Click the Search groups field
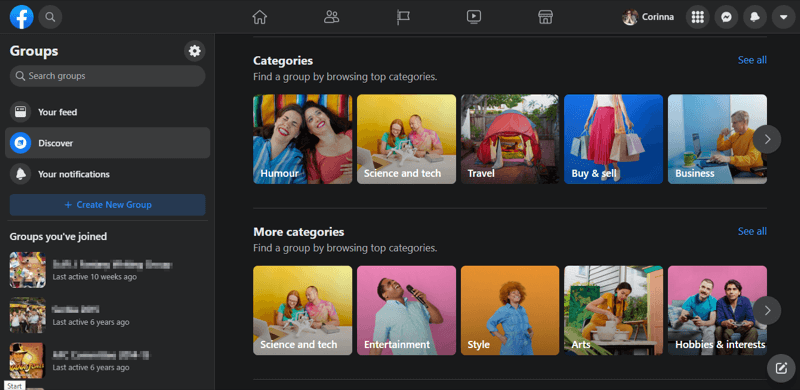800x390 pixels. point(108,76)
